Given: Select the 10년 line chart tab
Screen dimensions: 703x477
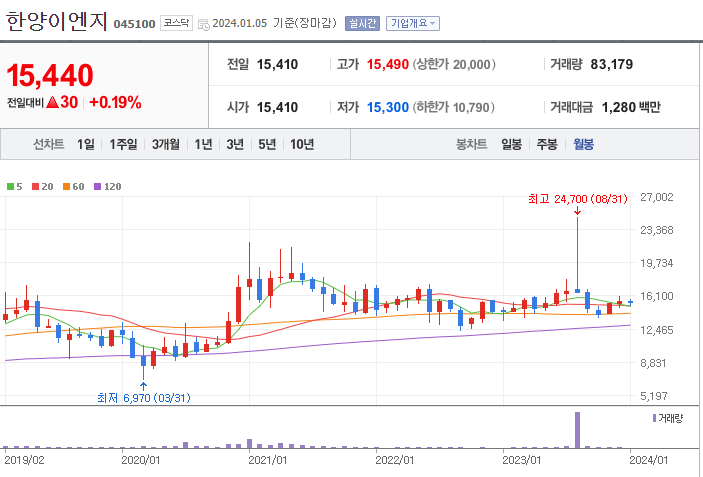Looking at the screenshot, I should (302, 144).
